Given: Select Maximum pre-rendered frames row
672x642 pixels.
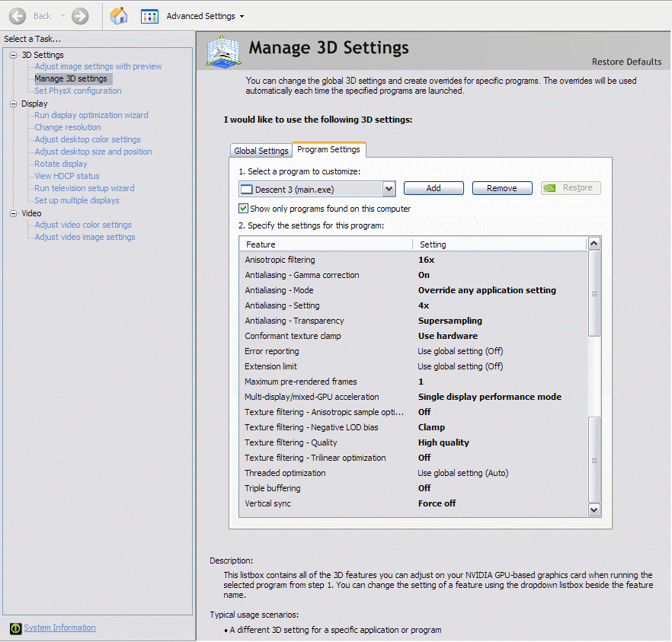Looking at the screenshot, I should (414, 382).
